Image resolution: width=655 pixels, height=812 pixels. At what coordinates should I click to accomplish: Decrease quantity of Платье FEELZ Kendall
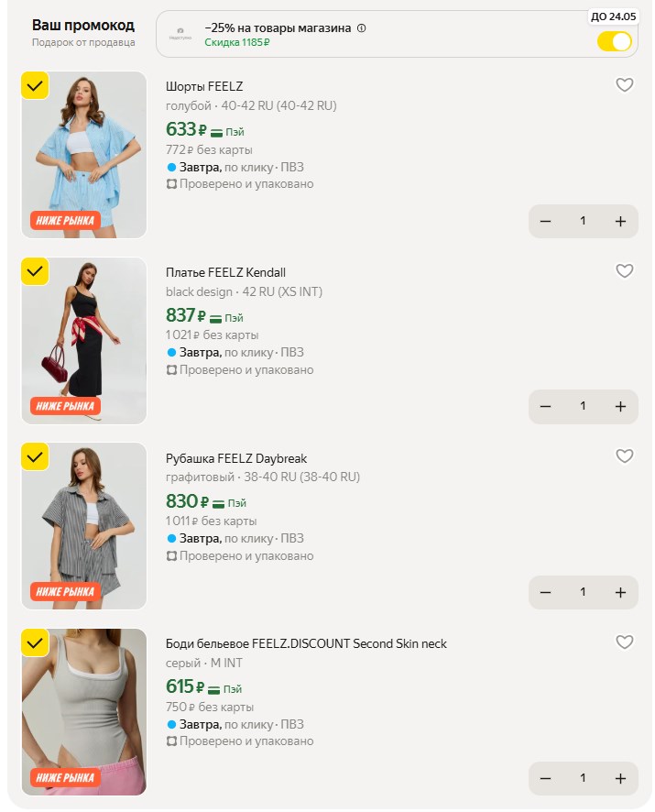[x=545, y=407]
